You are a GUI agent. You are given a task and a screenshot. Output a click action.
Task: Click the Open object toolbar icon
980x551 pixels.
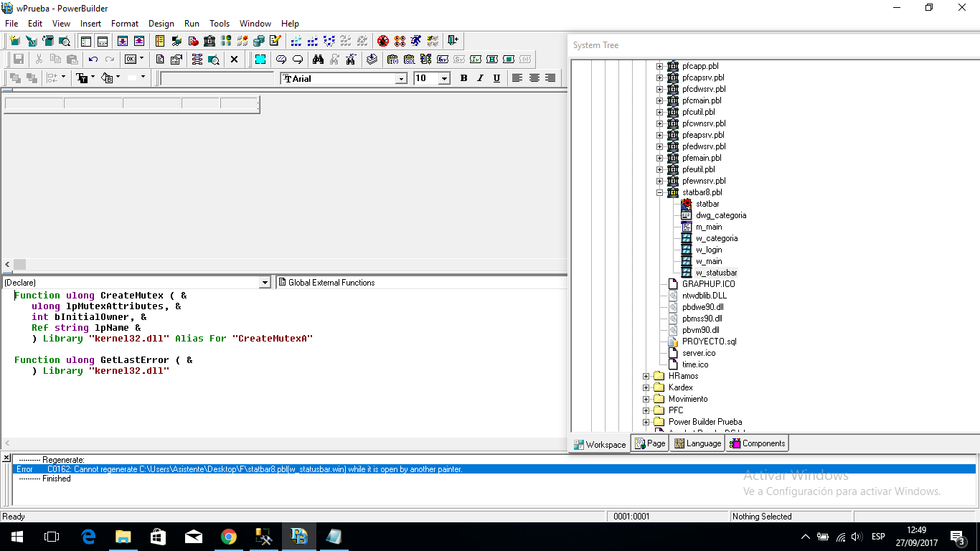(x=48, y=41)
